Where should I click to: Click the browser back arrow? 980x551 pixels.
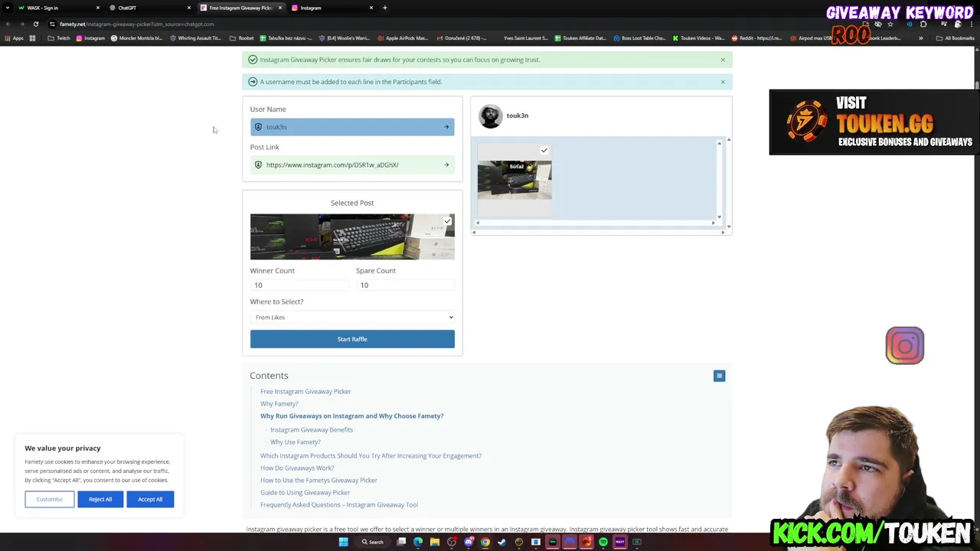(8, 24)
